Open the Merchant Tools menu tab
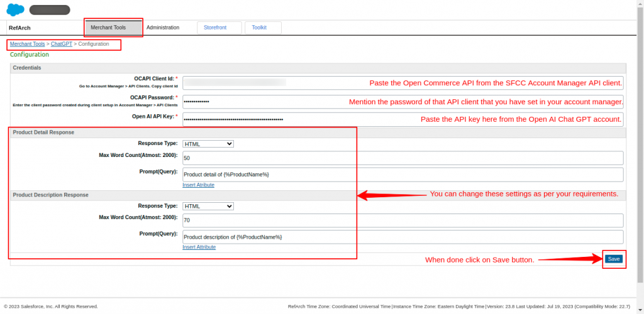 pos(108,28)
